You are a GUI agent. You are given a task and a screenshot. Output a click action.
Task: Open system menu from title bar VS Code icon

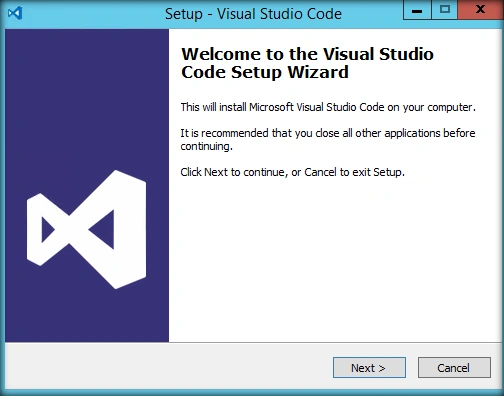[x=15, y=13]
